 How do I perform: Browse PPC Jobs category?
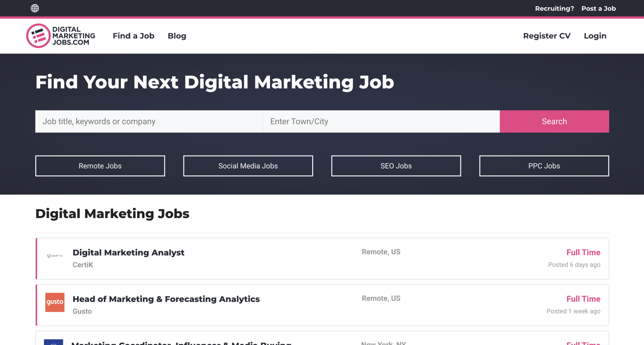point(544,166)
